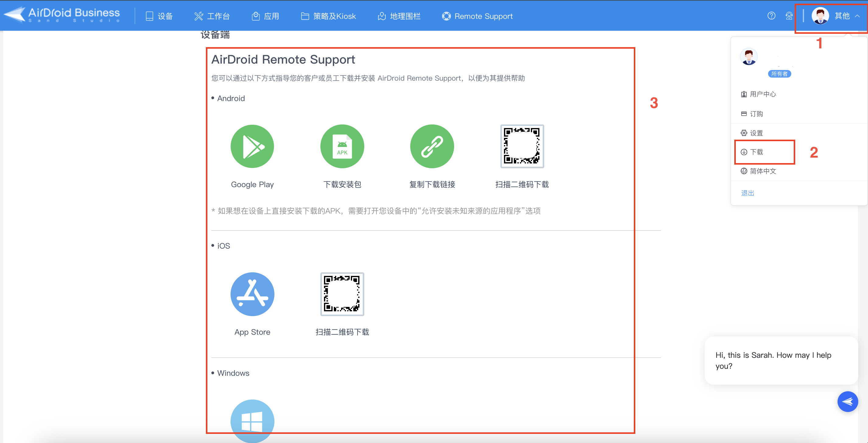Click the Android QR code thumbnail
Image resolution: width=868 pixels, height=443 pixels.
pos(522,146)
